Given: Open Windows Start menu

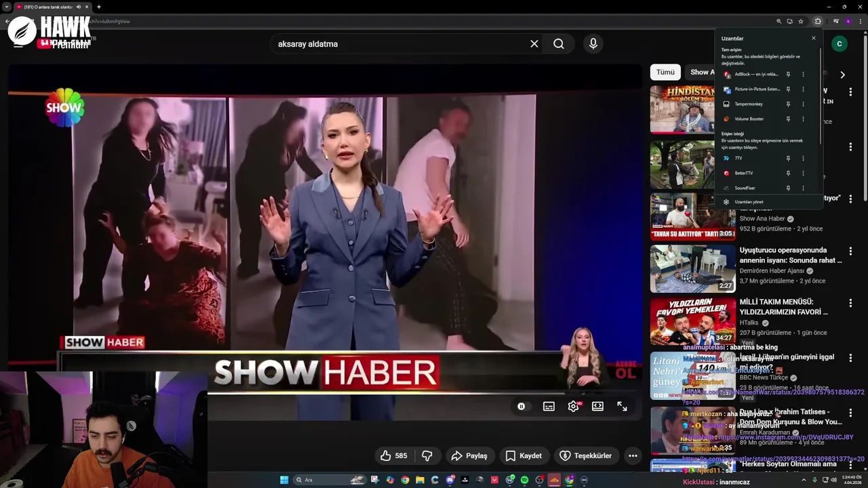Looking at the screenshot, I should 284,480.
